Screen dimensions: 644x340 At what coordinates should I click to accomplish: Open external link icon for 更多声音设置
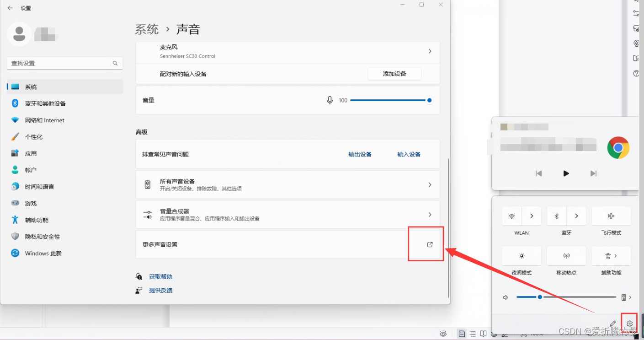pos(430,244)
